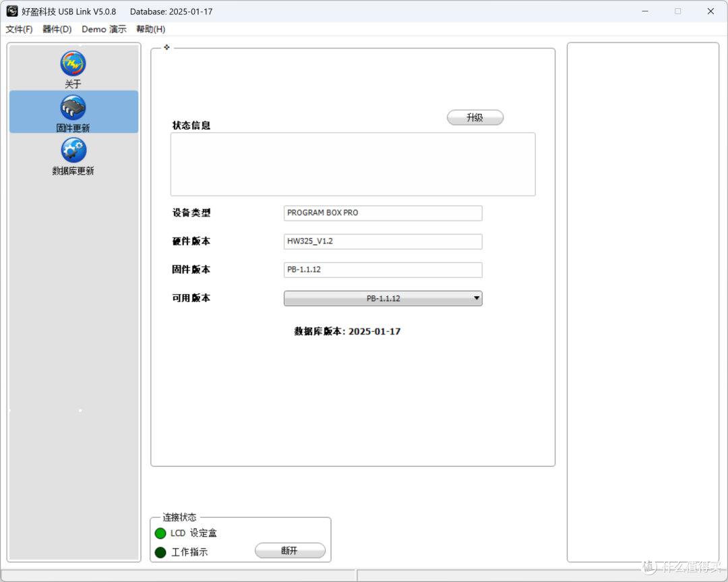This screenshot has height=582, width=728.
Task: Click Database: 2025-01-17 in title bar
Action: click(171, 11)
